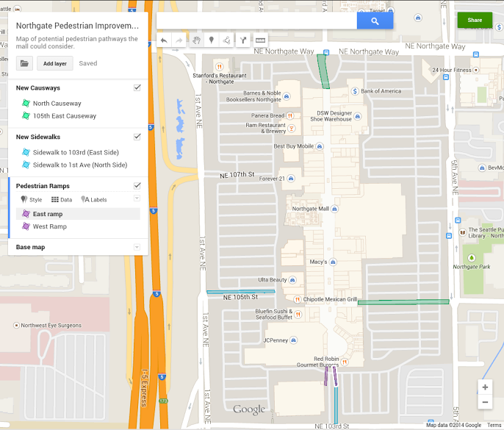Toggle Pedestrian Ramps layer visibility checkbox
The width and height of the screenshot is (504, 430).
[x=137, y=186]
